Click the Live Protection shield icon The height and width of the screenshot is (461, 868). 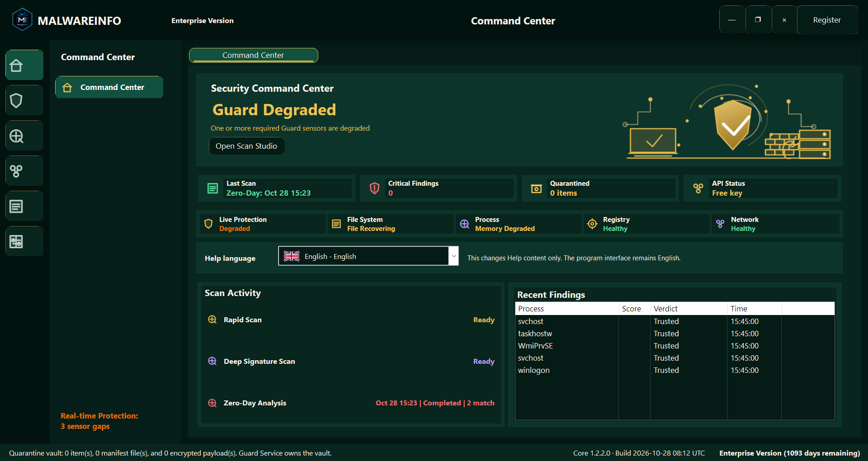(208, 224)
